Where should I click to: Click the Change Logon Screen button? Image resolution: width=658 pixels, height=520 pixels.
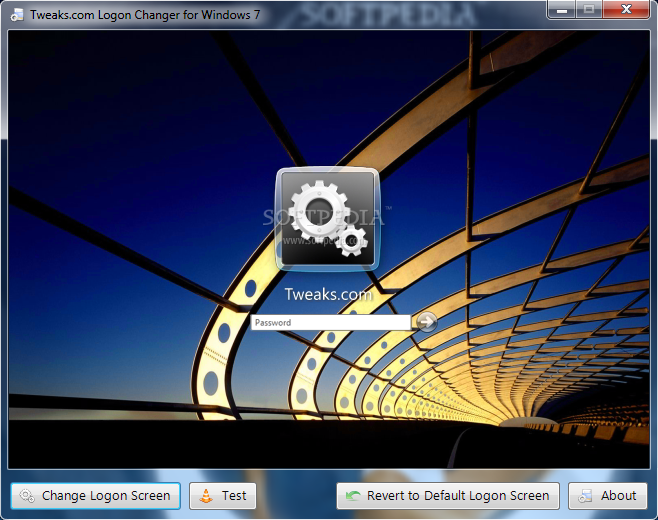tap(96, 496)
